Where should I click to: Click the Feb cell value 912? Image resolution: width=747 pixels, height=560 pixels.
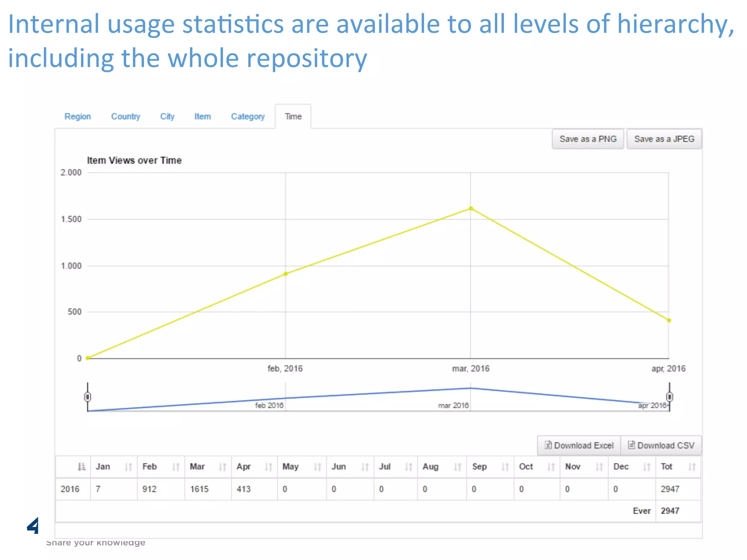click(149, 489)
